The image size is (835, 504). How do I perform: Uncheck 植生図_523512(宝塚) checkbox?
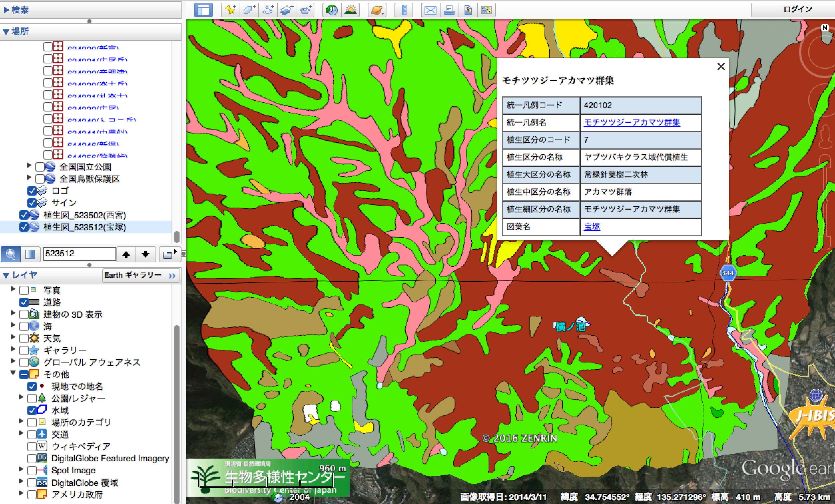point(24,227)
